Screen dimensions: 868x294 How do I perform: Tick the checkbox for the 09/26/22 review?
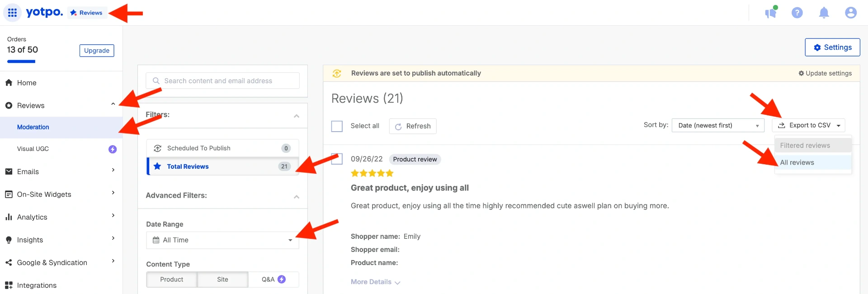coord(337,159)
